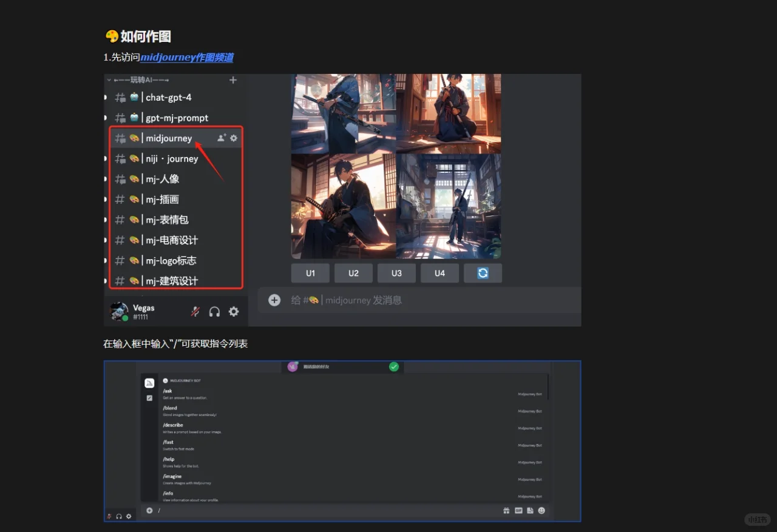The image size is (777, 532).
Task: Open the bottom-left seated samurai image
Action: 343,206
